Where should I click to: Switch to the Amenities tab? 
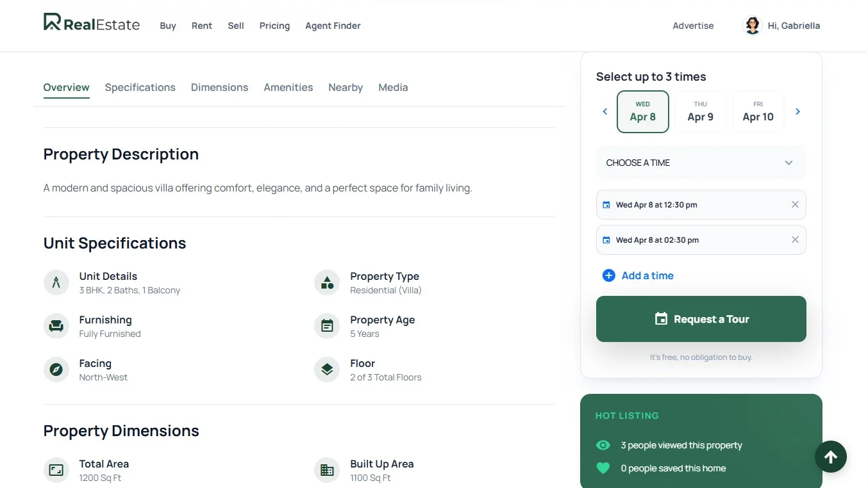click(x=288, y=88)
